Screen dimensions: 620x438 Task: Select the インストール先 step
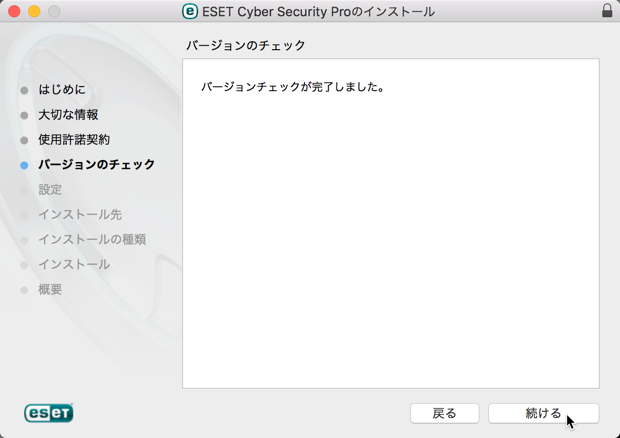(x=80, y=215)
